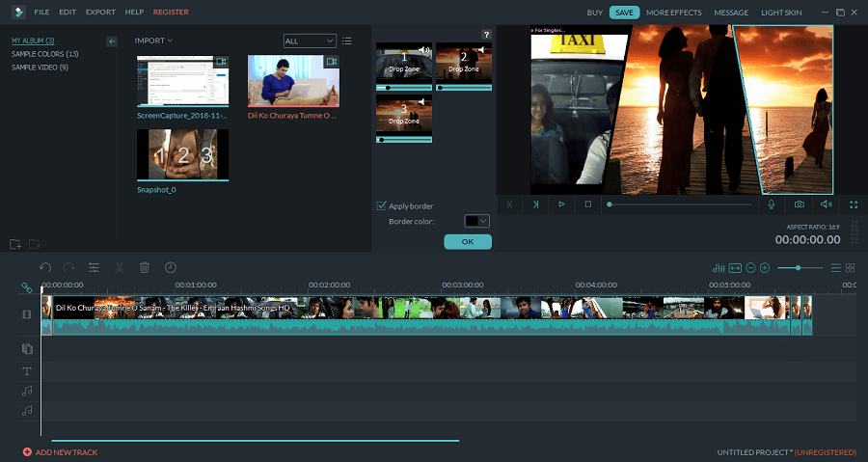Delete clip using the trash icon
This screenshot has width=868, height=462.
pyautogui.click(x=145, y=267)
